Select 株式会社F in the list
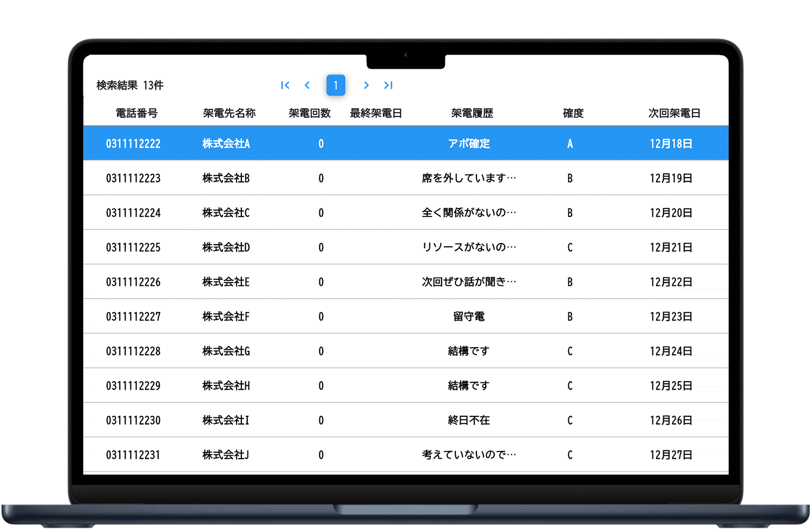This screenshot has height=530, width=812. [x=226, y=317]
